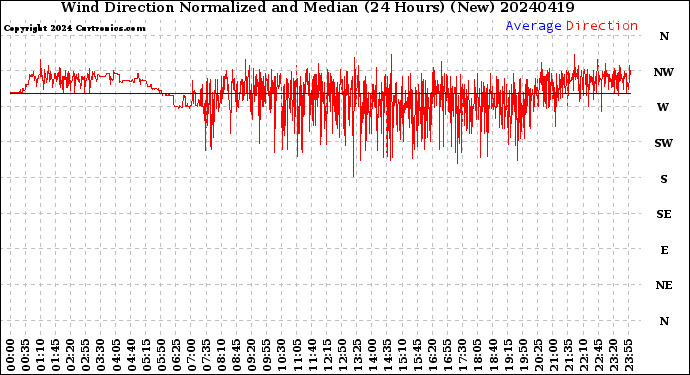Click the 01:45 time label
Image resolution: width=690 pixels, height=375 pixels.
[x=56, y=355]
